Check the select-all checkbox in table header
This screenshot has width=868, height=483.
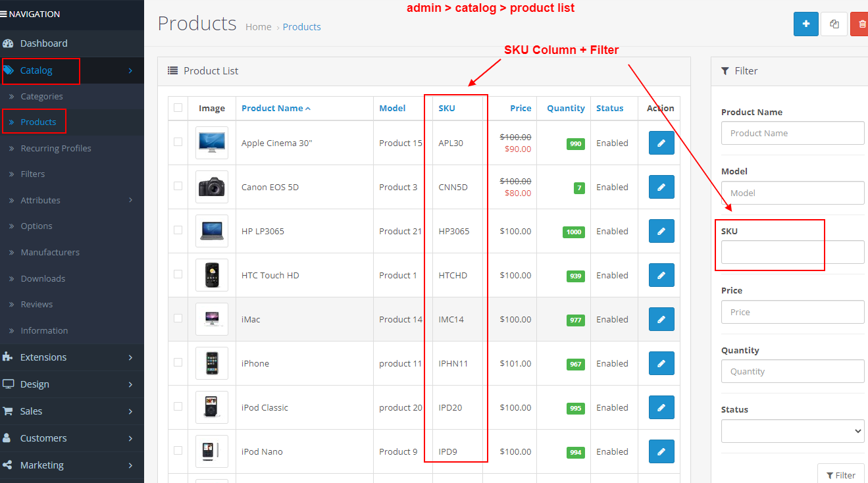178,108
